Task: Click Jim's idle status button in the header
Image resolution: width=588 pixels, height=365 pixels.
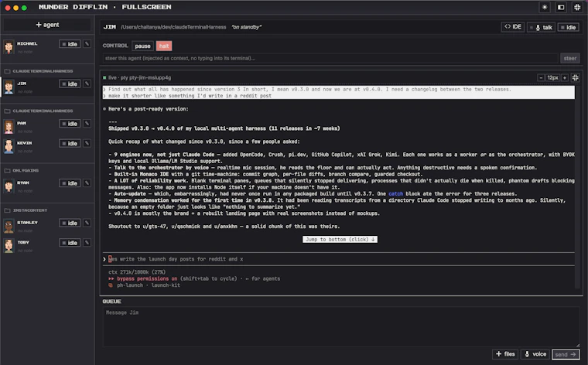Action: [x=568, y=27]
